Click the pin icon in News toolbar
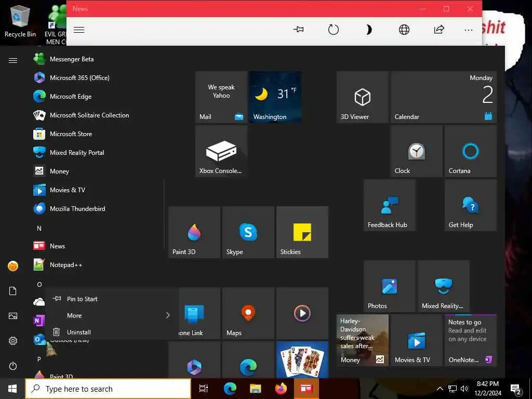 pos(298,30)
